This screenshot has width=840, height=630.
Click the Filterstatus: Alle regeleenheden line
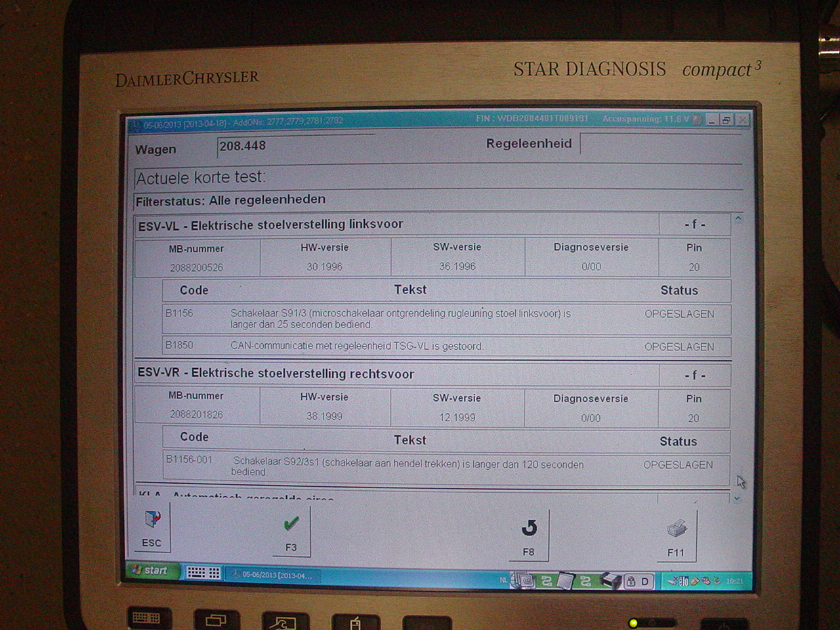pos(230,200)
